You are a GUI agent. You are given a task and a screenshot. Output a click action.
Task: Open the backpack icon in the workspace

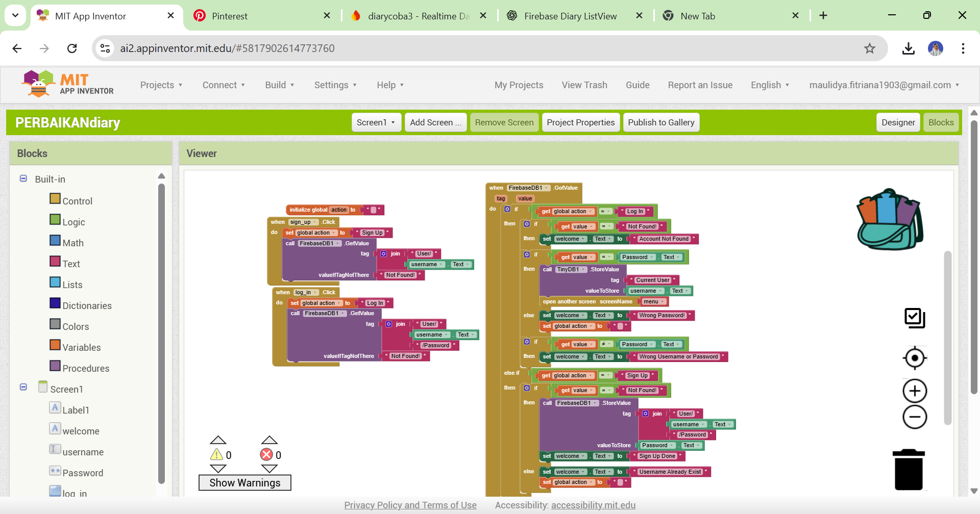pos(890,220)
